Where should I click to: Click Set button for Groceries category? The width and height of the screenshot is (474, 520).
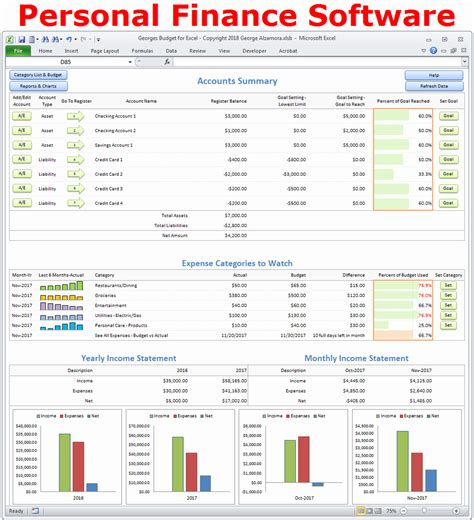point(448,295)
